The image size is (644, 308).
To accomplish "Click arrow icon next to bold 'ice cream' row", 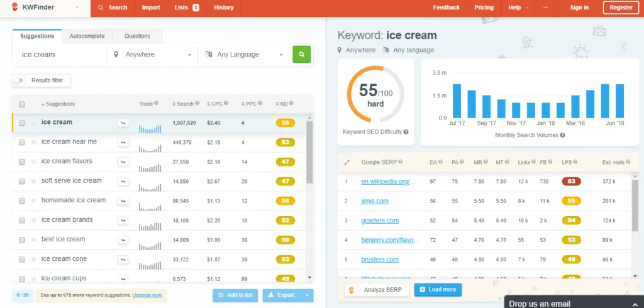I will (x=123, y=123).
